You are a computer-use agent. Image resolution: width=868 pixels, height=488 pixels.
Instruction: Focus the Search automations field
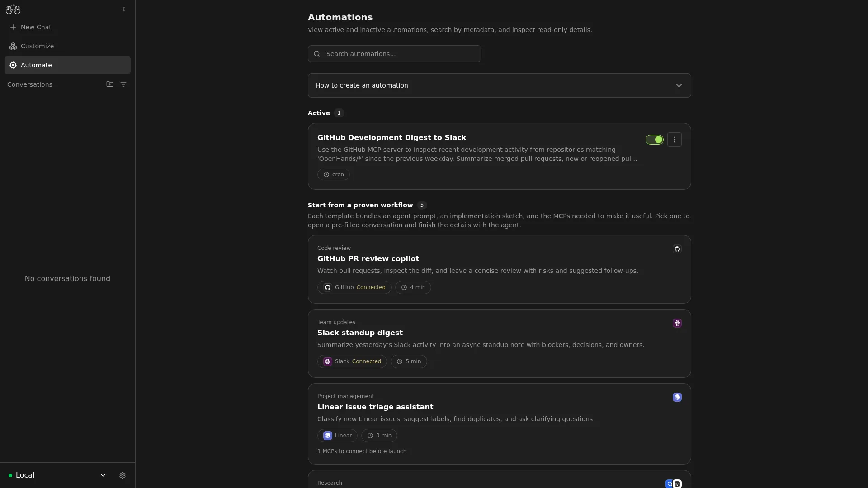pyautogui.click(x=394, y=54)
